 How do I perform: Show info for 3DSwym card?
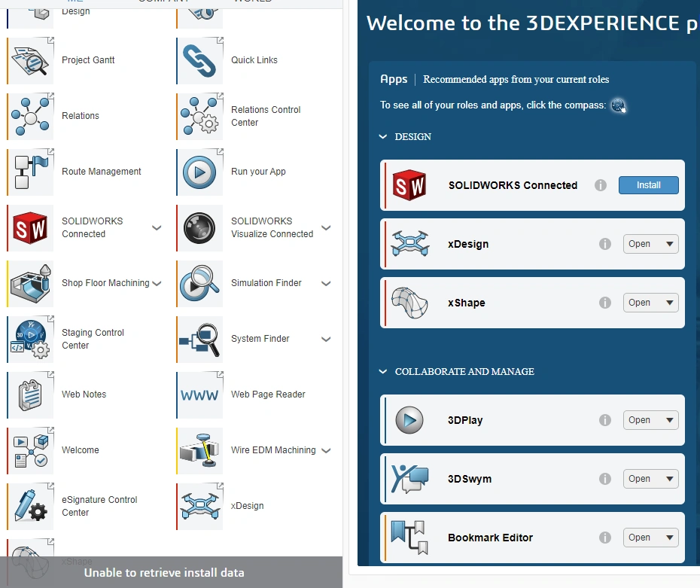pos(605,479)
